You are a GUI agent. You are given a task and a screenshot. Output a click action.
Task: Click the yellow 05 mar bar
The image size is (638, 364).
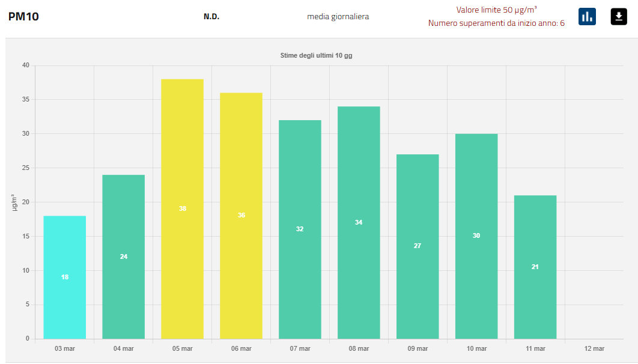(x=183, y=208)
